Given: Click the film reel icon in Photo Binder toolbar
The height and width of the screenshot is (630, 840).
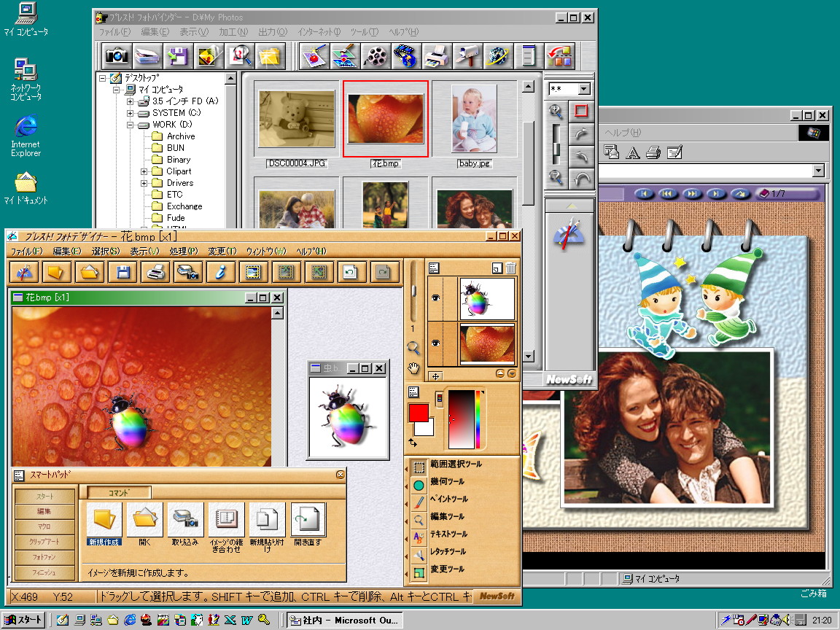Looking at the screenshot, I should (x=374, y=55).
